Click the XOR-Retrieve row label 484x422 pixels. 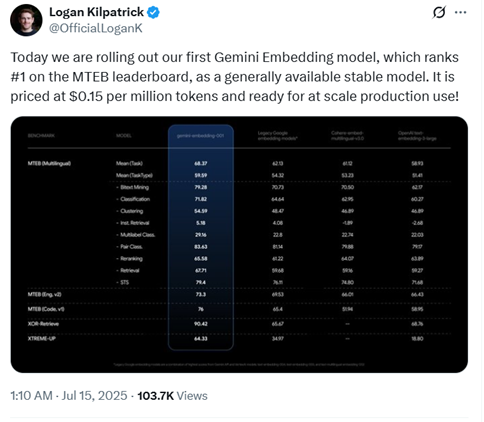pos(43,324)
